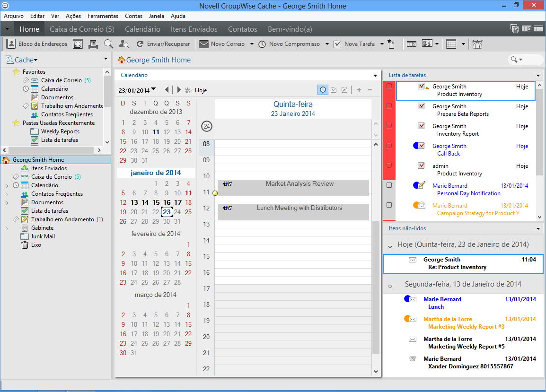Open the Ferramentas menu
The height and width of the screenshot is (392, 546).
coord(103,16)
